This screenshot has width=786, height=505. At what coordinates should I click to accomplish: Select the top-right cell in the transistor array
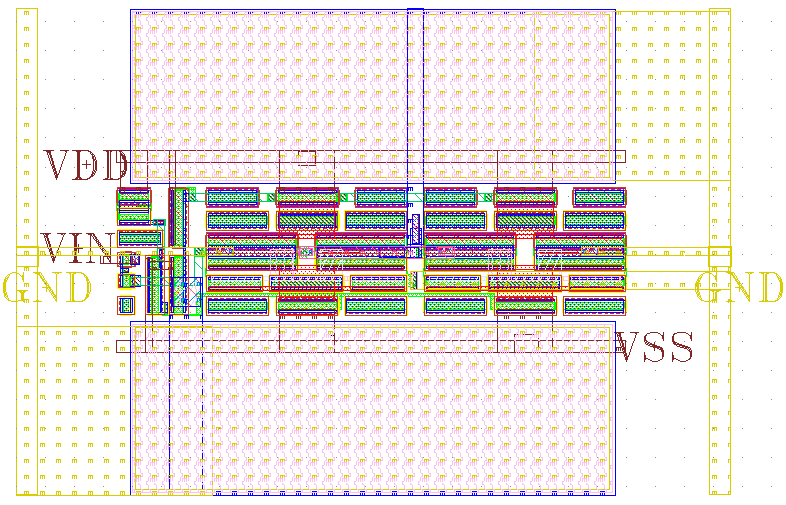(599, 197)
